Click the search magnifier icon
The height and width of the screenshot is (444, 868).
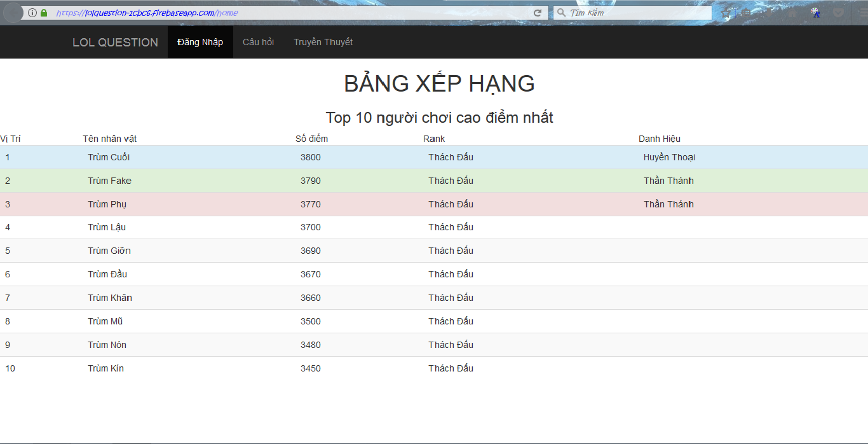[x=561, y=13]
